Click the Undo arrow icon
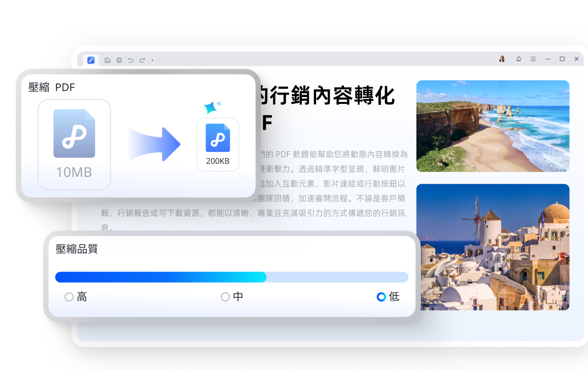The image size is (588, 392). coord(131,60)
